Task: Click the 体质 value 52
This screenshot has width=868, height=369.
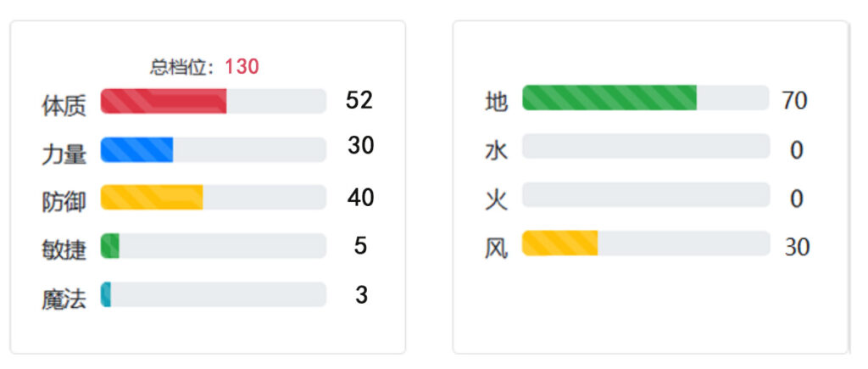Action: coord(359,100)
